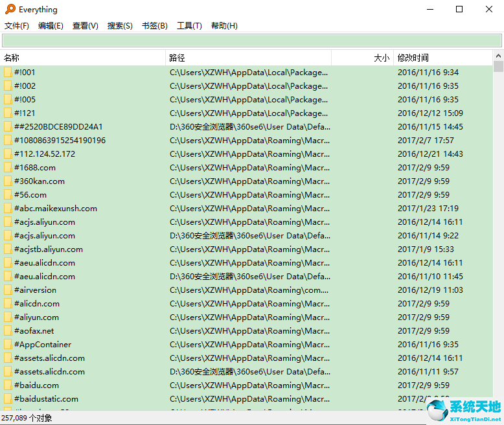The image size is (504, 425).
Task: Select the #1688.com folder name
Action: pos(35,168)
